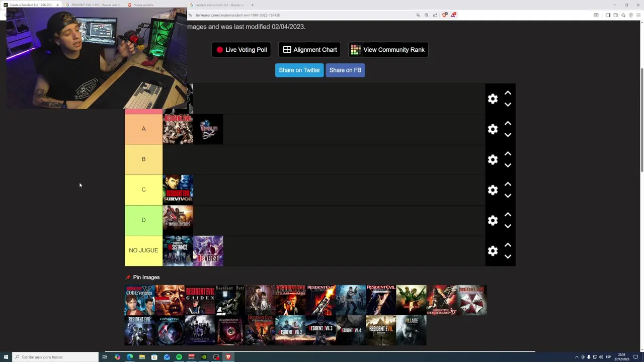644x362 pixels.
Task: Click the green D tier label
Action: pyautogui.click(x=143, y=220)
